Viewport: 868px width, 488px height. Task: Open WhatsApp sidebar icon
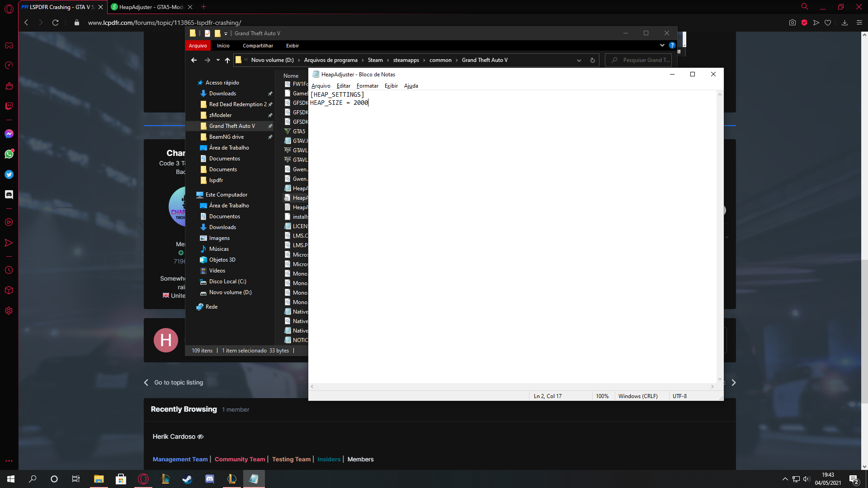(x=9, y=154)
